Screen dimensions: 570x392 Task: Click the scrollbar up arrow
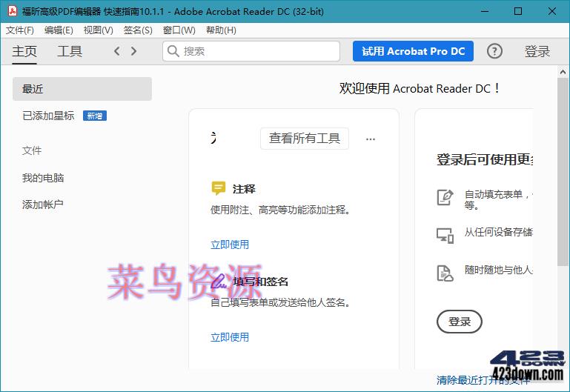click(x=563, y=72)
